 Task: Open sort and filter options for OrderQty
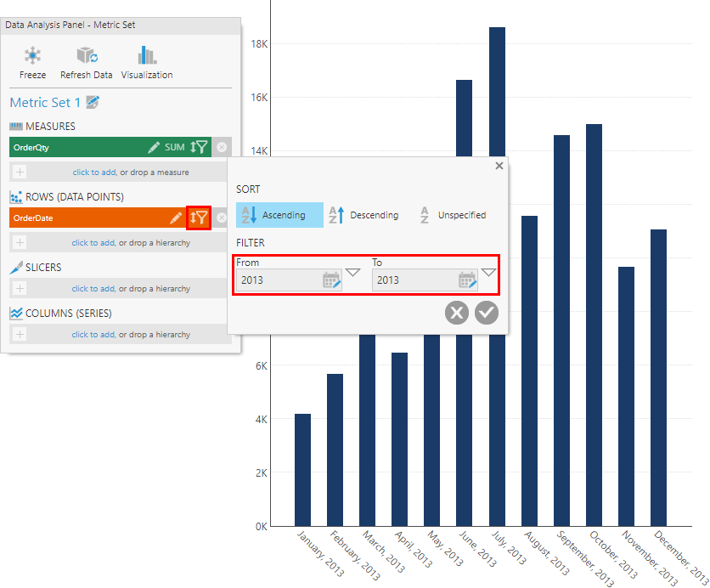(x=198, y=146)
